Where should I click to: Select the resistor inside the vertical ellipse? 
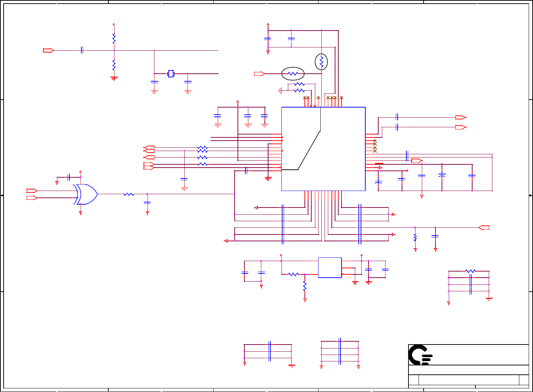click(x=321, y=62)
